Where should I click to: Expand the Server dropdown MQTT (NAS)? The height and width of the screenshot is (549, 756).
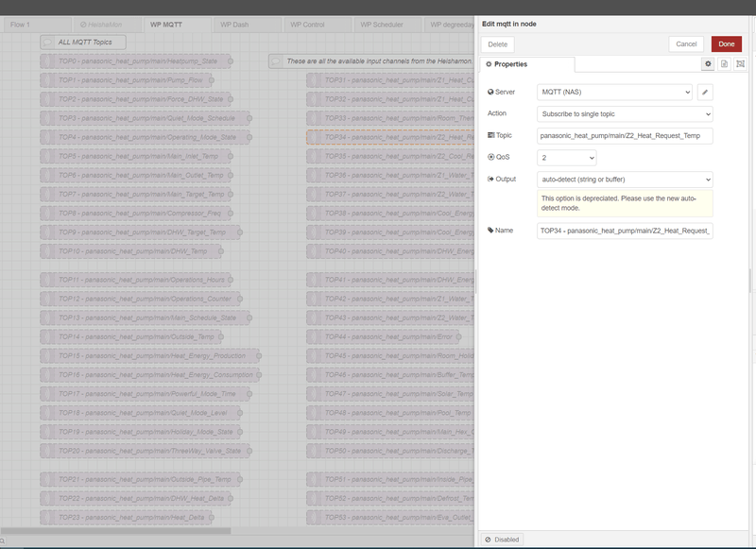[x=614, y=92]
